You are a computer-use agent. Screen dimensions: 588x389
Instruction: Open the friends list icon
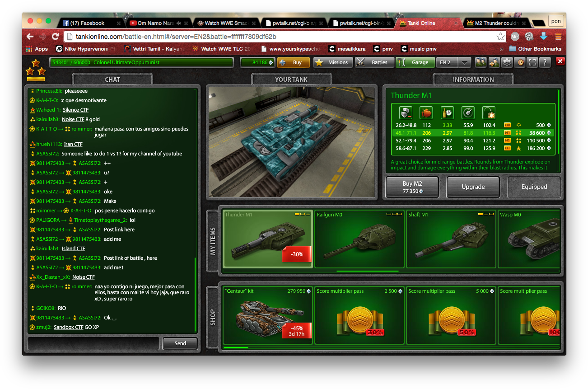coord(480,62)
